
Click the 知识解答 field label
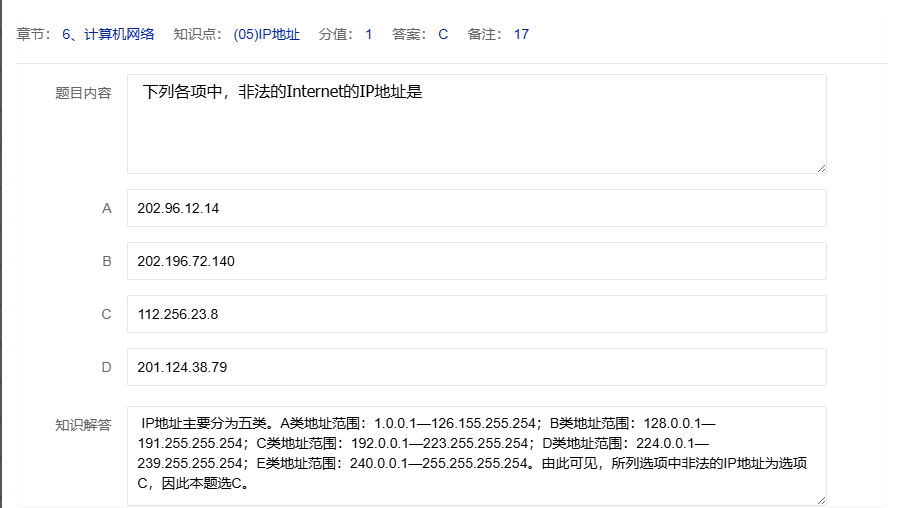83,425
